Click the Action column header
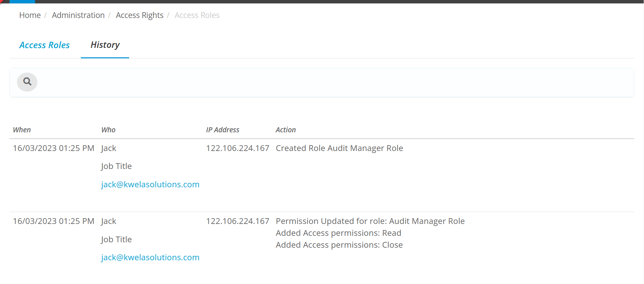 pos(285,130)
